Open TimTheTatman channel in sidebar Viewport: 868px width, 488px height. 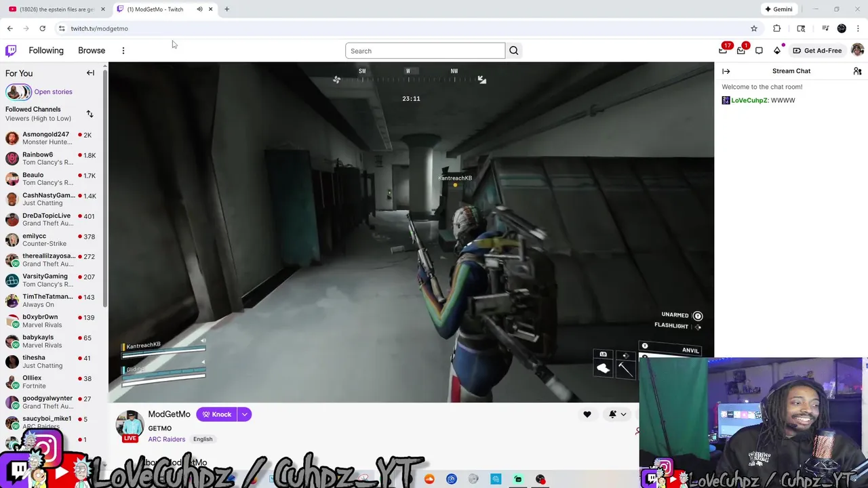(54, 301)
